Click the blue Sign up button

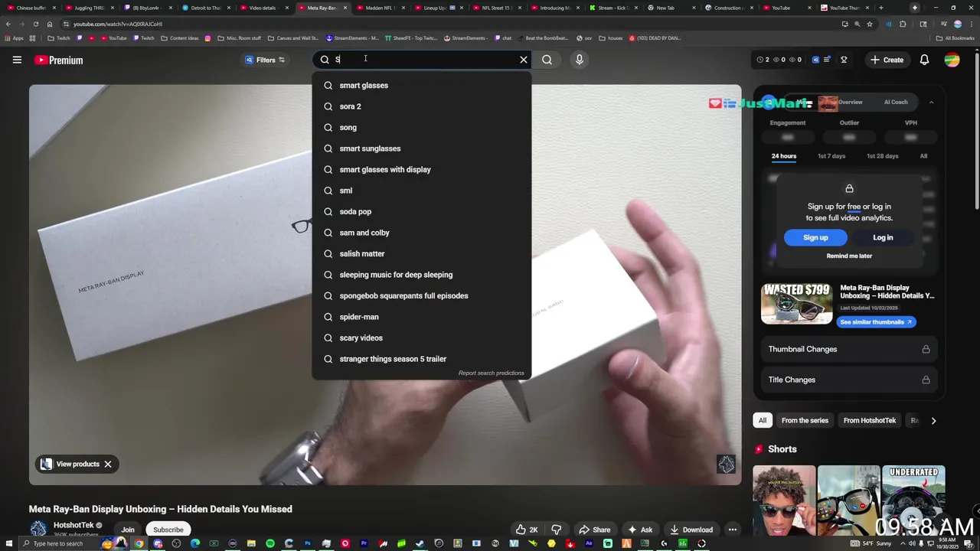pyautogui.click(x=815, y=237)
